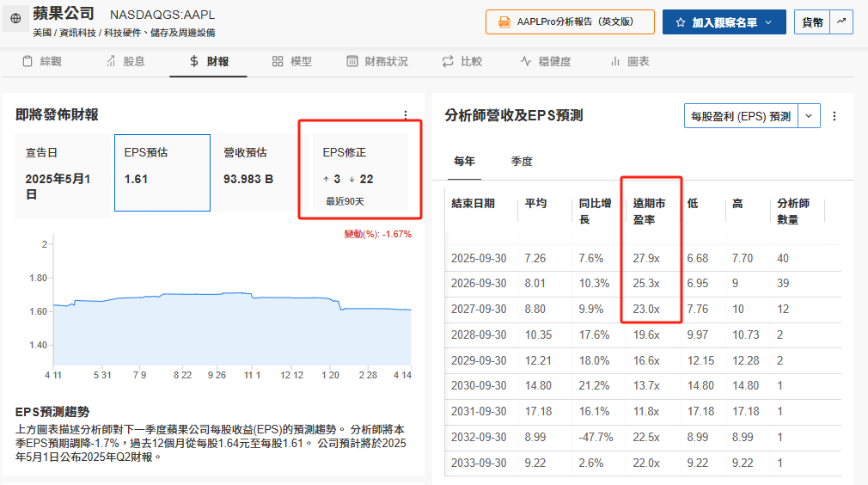Image resolution: width=868 pixels, height=485 pixels.
Task: Switch to the 綜觀 tab
Action: point(41,61)
